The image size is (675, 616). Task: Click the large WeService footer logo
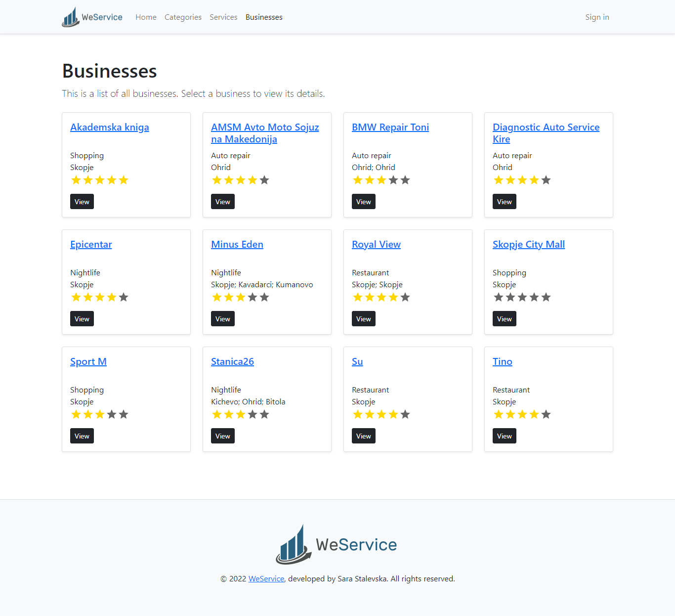pyautogui.click(x=337, y=544)
